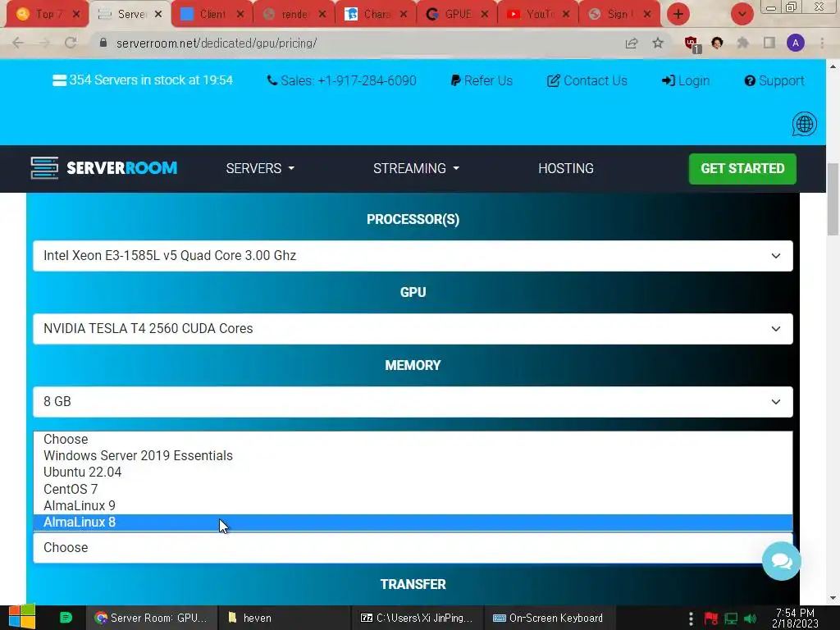This screenshot has width=840, height=630.
Task: Click the address bar URL
Action: (217, 43)
